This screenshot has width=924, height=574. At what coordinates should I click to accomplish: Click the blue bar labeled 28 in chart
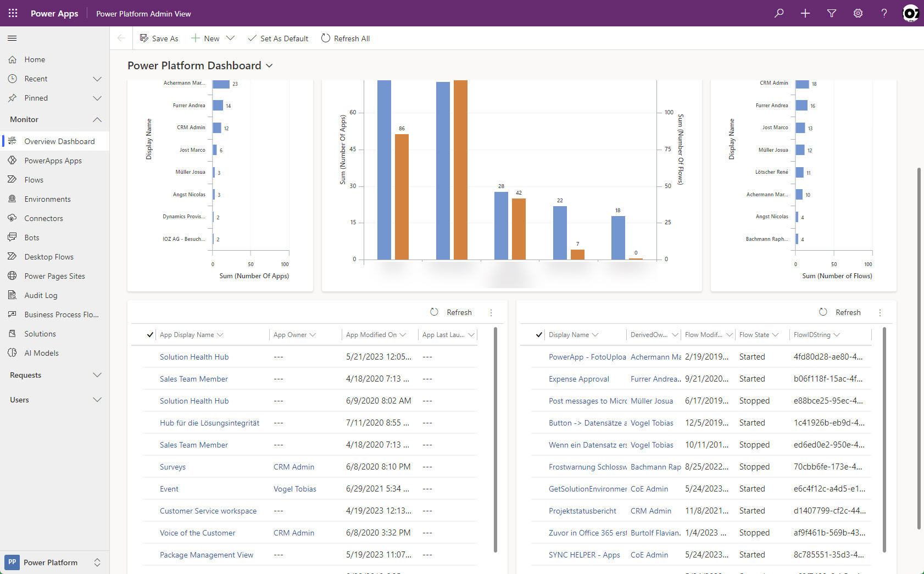pos(501,225)
